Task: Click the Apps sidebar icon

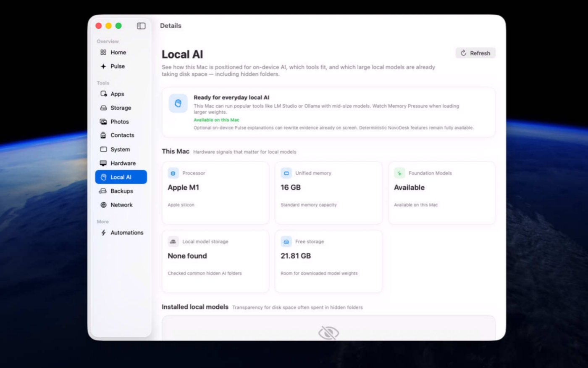Action: (103, 94)
